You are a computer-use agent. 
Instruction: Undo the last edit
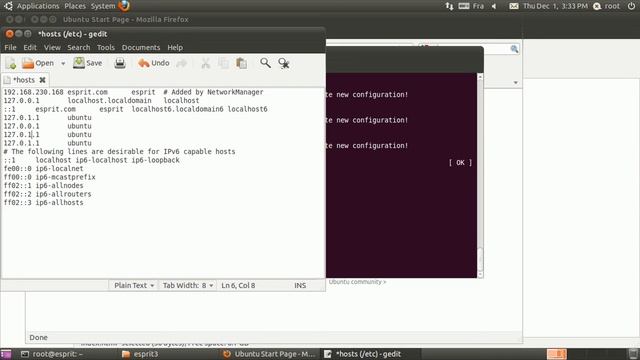153,63
